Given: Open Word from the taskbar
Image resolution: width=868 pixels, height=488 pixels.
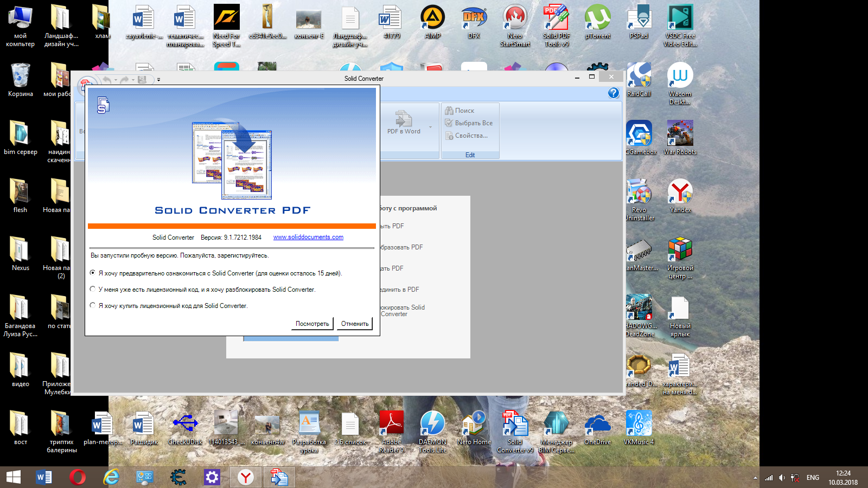Looking at the screenshot, I should pos(44,477).
